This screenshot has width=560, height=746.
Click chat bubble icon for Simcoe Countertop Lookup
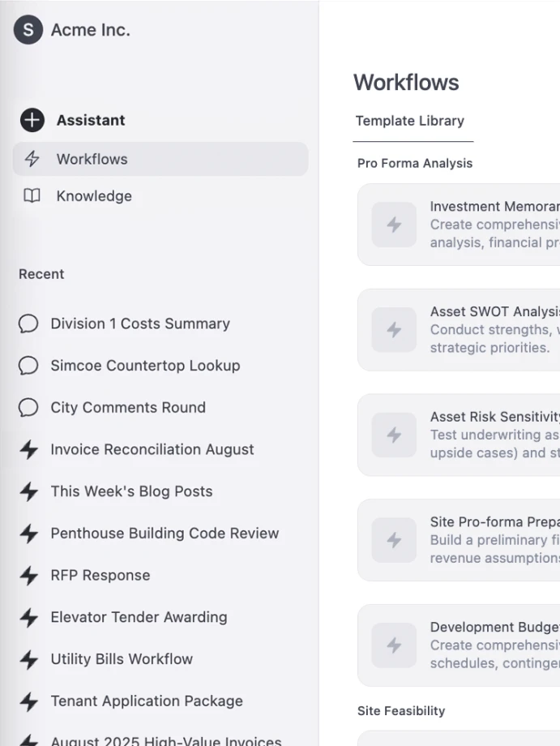point(28,366)
